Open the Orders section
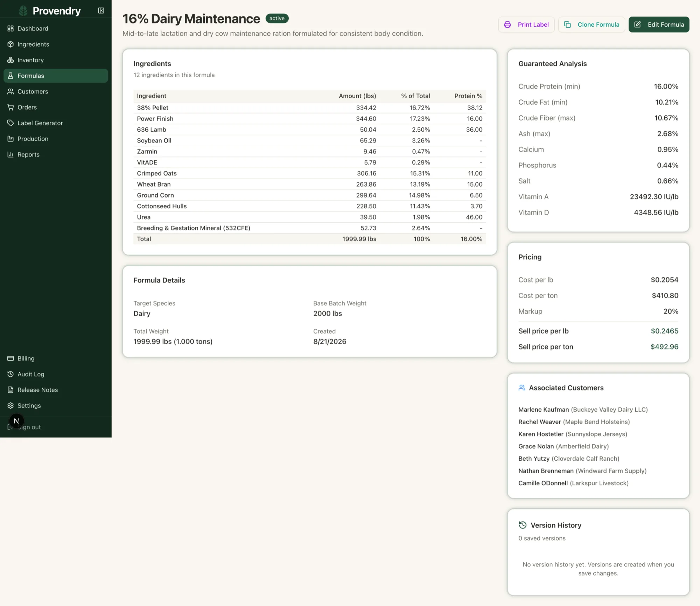The image size is (700, 606). [56, 107]
